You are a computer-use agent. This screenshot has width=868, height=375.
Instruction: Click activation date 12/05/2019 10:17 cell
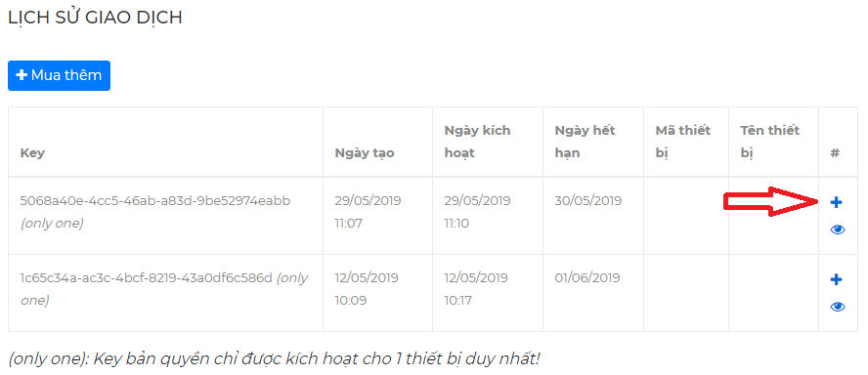point(477,289)
